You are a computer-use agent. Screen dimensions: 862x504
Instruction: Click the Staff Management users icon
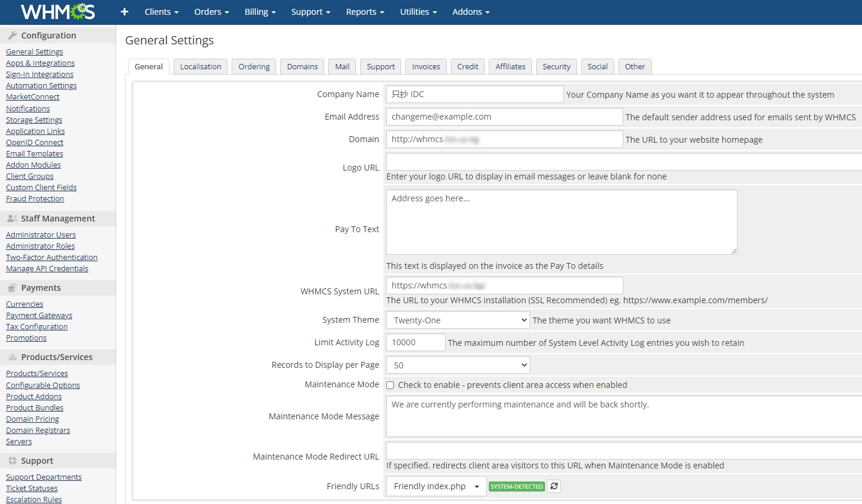pos(12,219)
